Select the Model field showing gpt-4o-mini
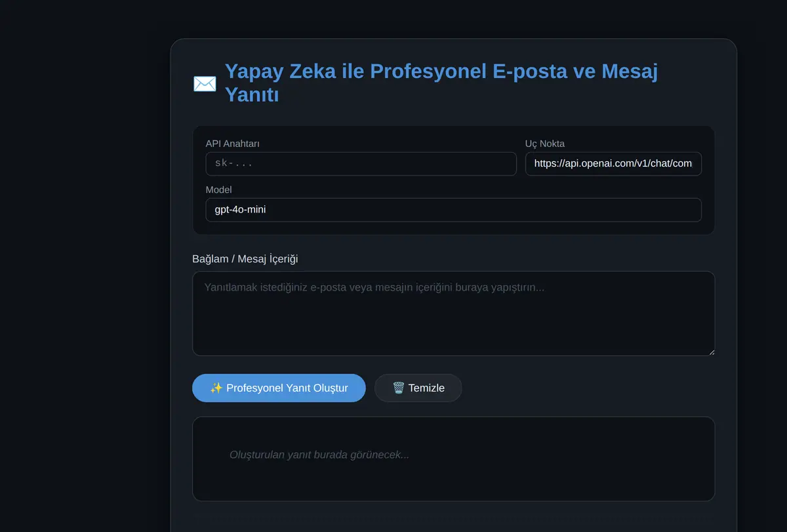The image size is (787, 532). click(x=453, y=210)
